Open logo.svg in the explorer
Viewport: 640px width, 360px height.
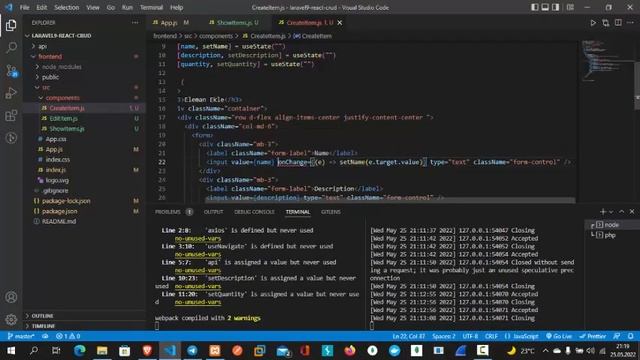[57, 180]
